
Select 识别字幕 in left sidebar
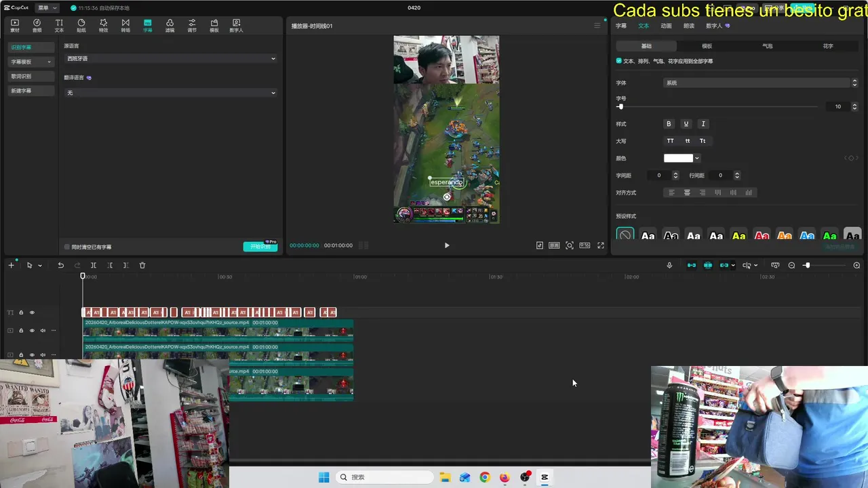pyautogui.click(x=31, y=47)
